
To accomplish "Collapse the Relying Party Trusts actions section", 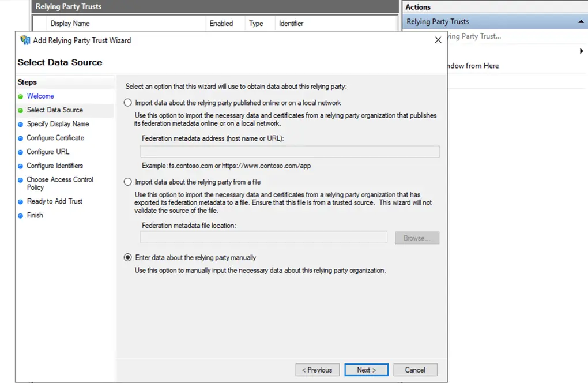I will pos(581,22).
